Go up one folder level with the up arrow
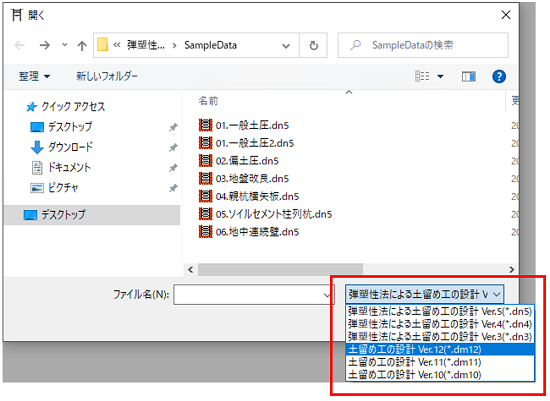 [82, 46]
